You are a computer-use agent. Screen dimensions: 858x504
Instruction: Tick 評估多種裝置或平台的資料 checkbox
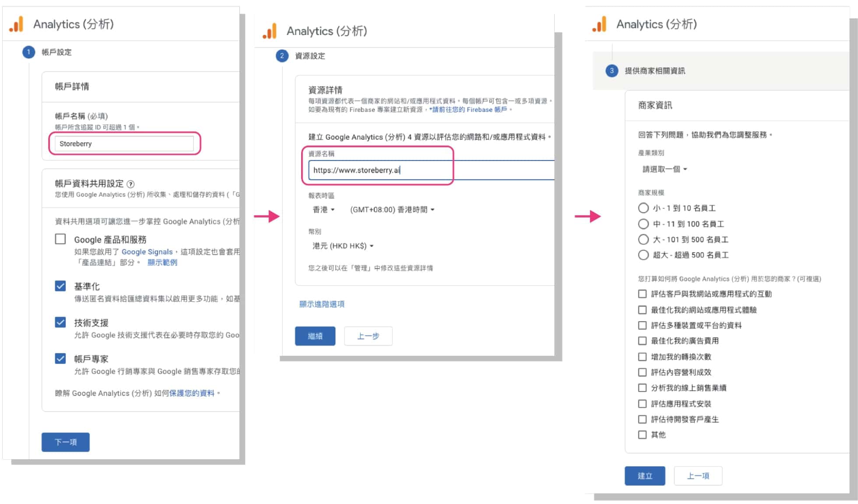642,325
